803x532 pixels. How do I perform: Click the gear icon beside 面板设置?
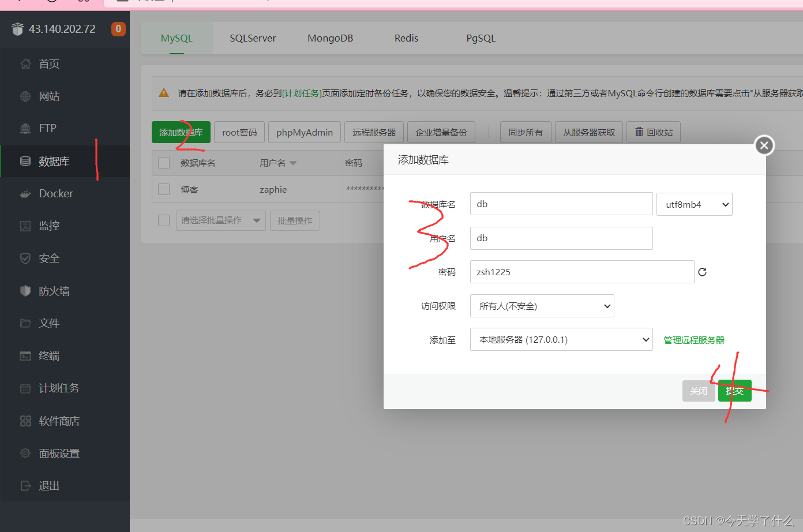[x=25, y=454]
